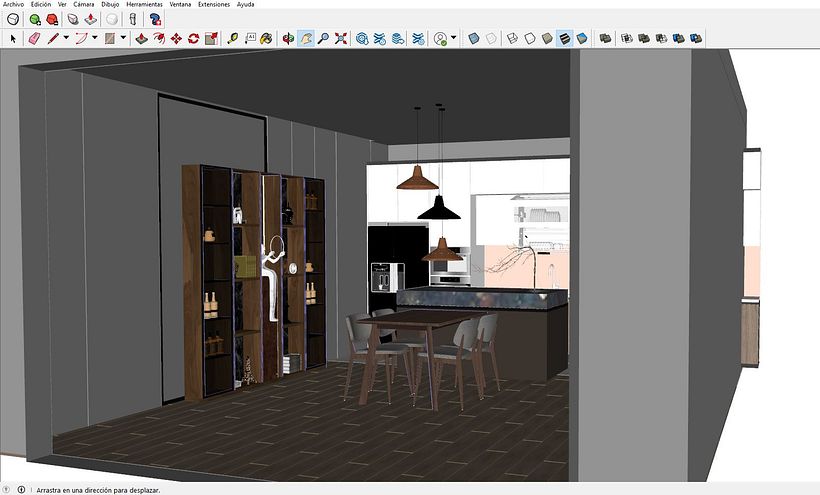Click the Split solid tool
The height and width of the screenshot is (495, 820).
(x=696, y=38)
